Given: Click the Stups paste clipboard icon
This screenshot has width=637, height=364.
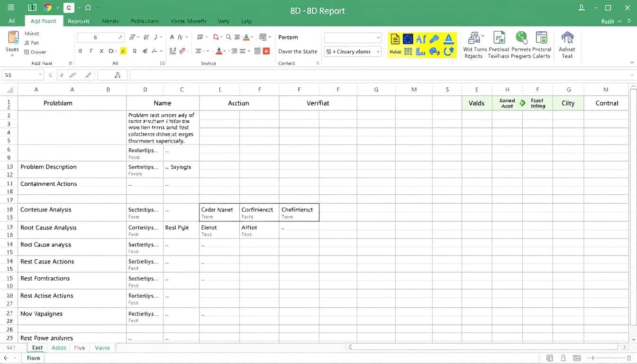Looking at the screenshot, I should 12,37.
